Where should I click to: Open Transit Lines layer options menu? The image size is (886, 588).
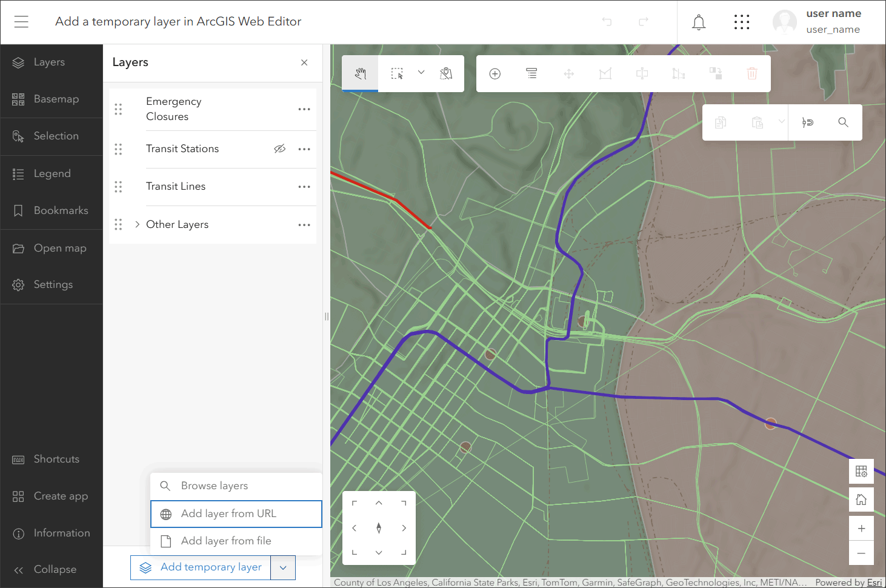[x=304, y=187]
